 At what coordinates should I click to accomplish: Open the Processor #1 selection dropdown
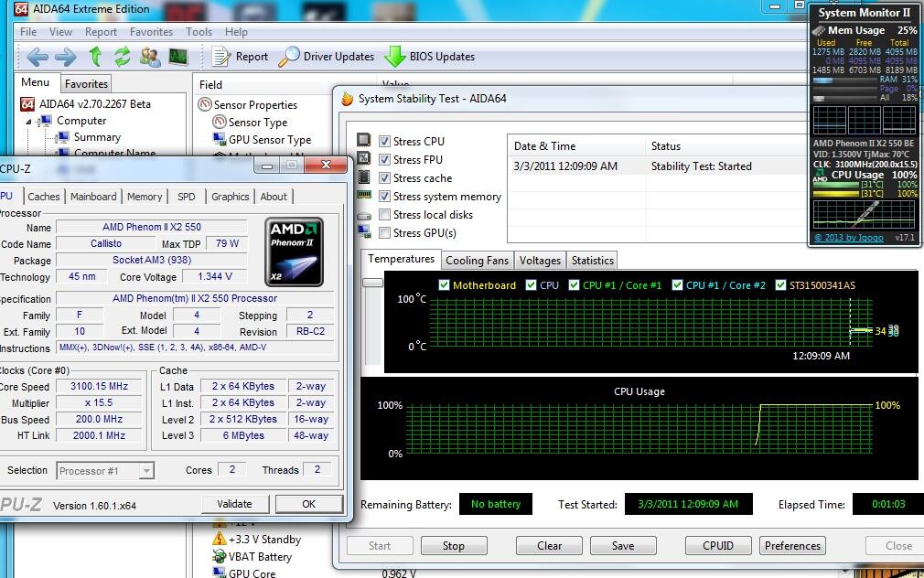click(x=105, y=471)
